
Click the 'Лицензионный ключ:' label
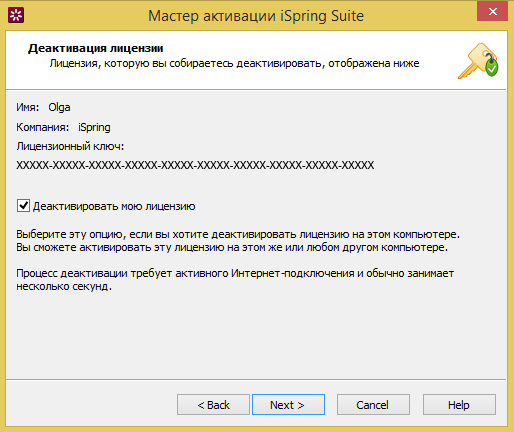70,146
